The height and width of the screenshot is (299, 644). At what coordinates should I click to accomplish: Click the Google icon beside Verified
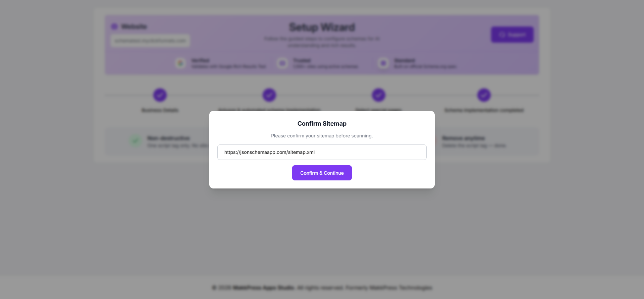[x=180, y=63]
